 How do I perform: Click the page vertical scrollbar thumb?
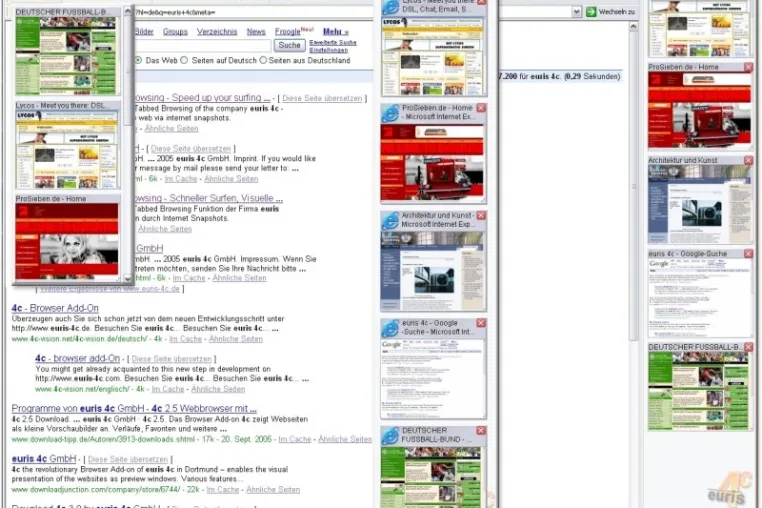633,187
